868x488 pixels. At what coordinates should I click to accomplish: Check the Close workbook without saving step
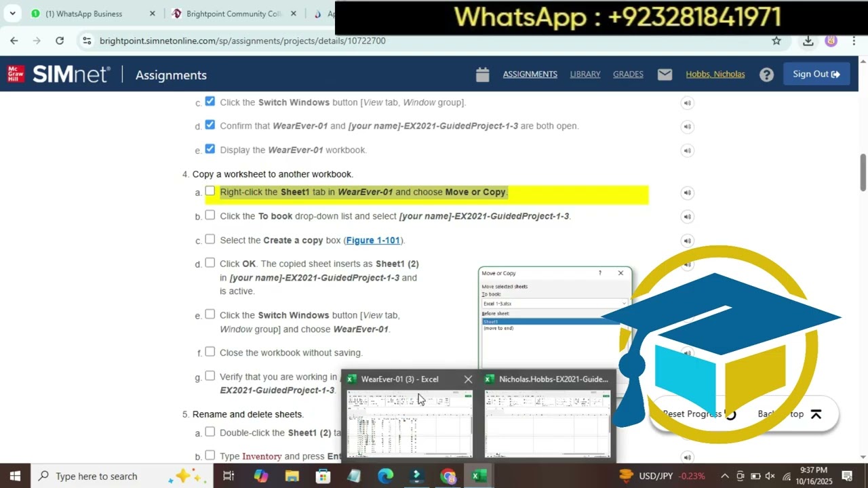pyautogui.click(x=210, y=352)
